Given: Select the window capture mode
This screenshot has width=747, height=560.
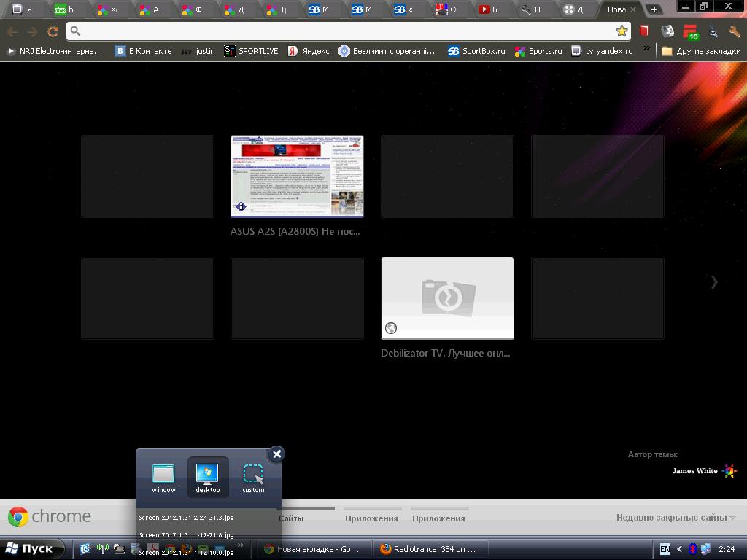Looking at the screenshot, I should 163,478.
